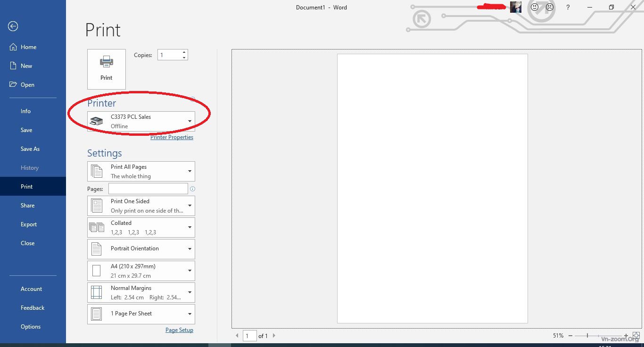644x347 pixels.
Task: Expand the Normal Margins dropdown
Action: pyautogui.click(x=141, y=292)
